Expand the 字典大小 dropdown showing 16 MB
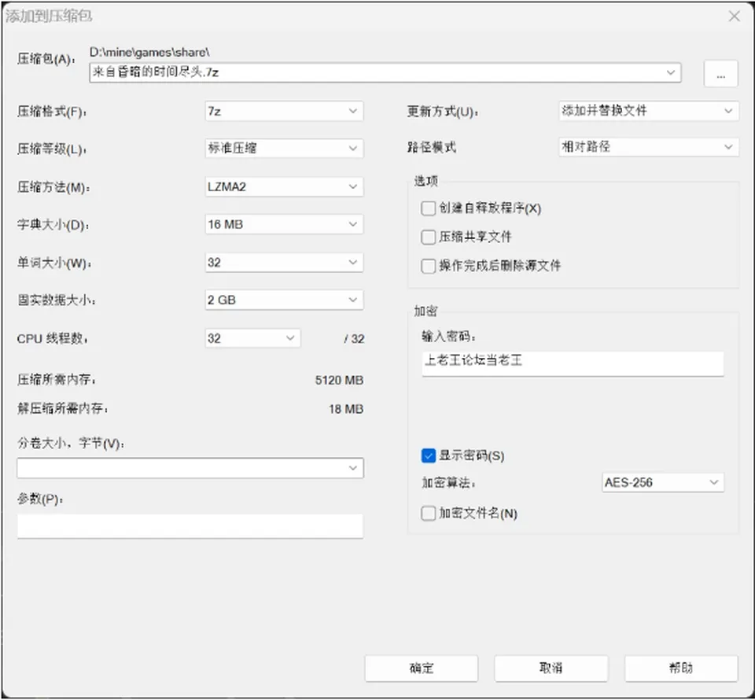 284,224
